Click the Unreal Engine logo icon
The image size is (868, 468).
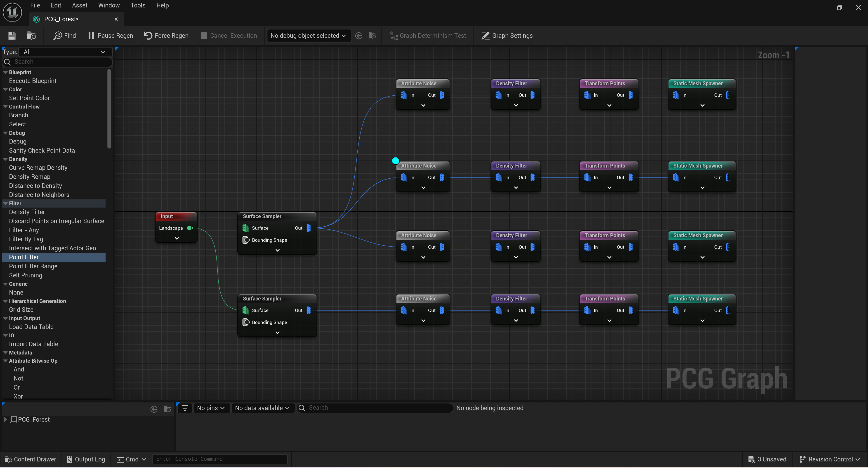pyautogui.click(x=12, y=12)
